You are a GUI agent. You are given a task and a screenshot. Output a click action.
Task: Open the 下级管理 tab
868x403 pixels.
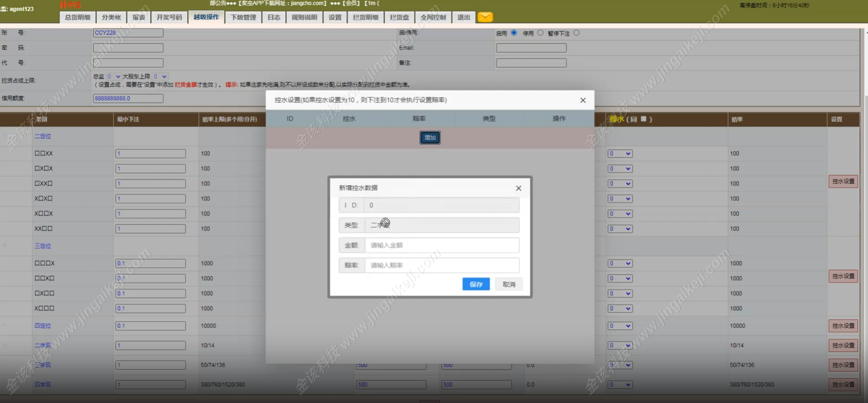pyautogui.click(x=243, y=17)
